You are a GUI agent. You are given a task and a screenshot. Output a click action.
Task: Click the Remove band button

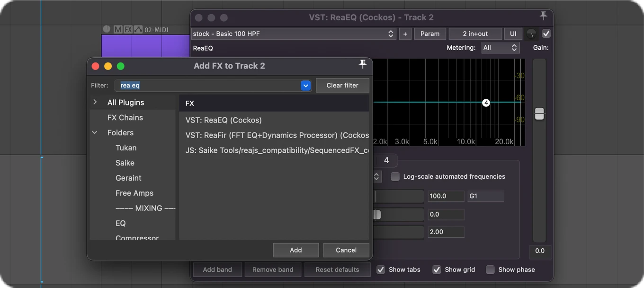[x=273, y=270]
